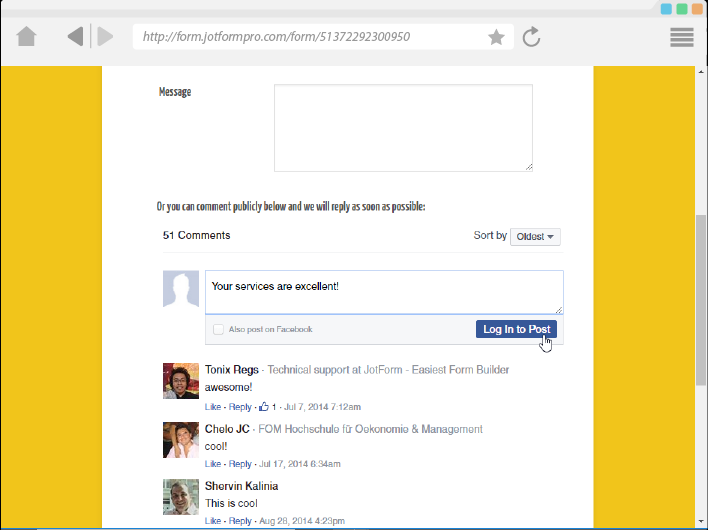Viewport: 708px width, 530px height.
Task: Open Chelo JC's profile picture
Action: pos(181,440)
